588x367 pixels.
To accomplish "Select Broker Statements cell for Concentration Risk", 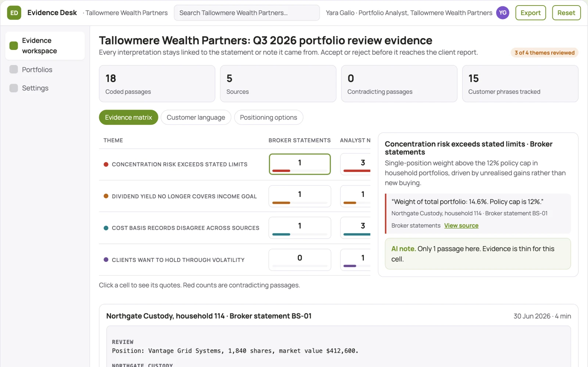I will pyautogui.click(x=300, y=164).
